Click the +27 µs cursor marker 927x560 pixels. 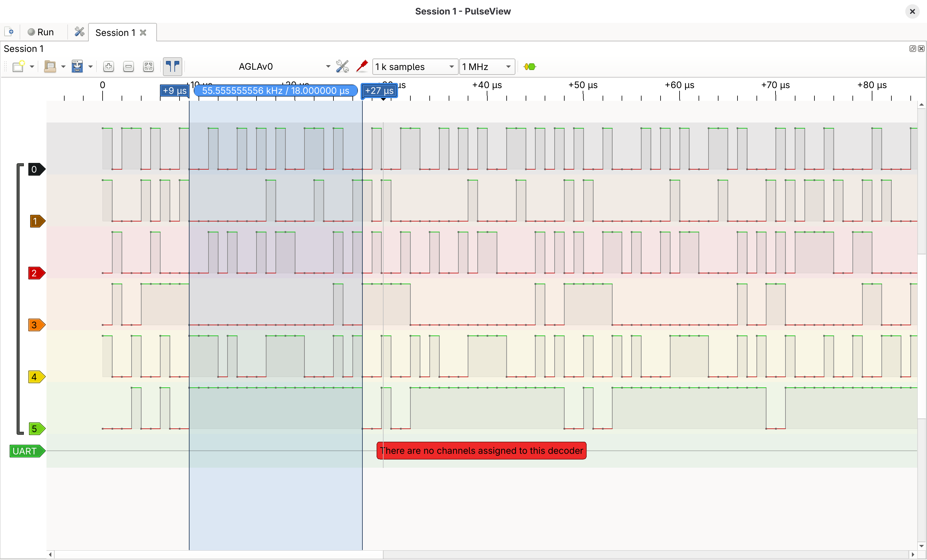(x=379, y=91)
